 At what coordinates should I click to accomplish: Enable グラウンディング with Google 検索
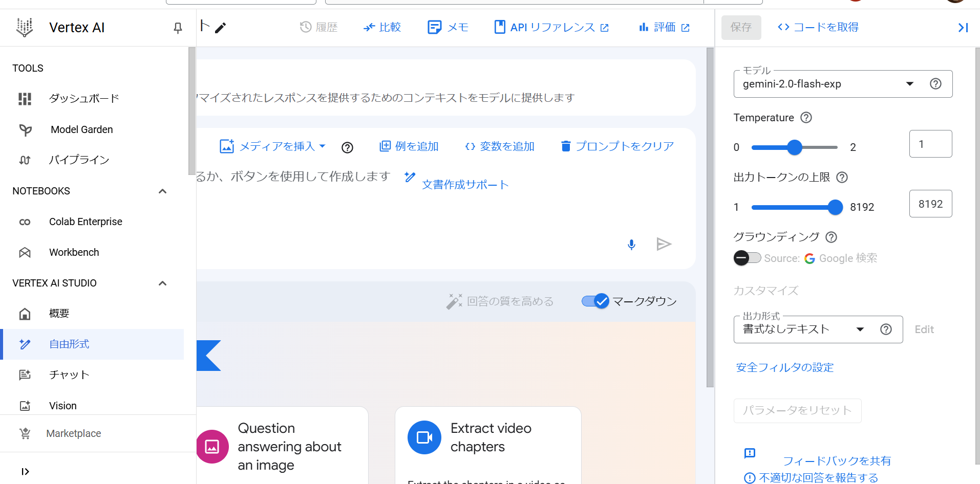747,258
